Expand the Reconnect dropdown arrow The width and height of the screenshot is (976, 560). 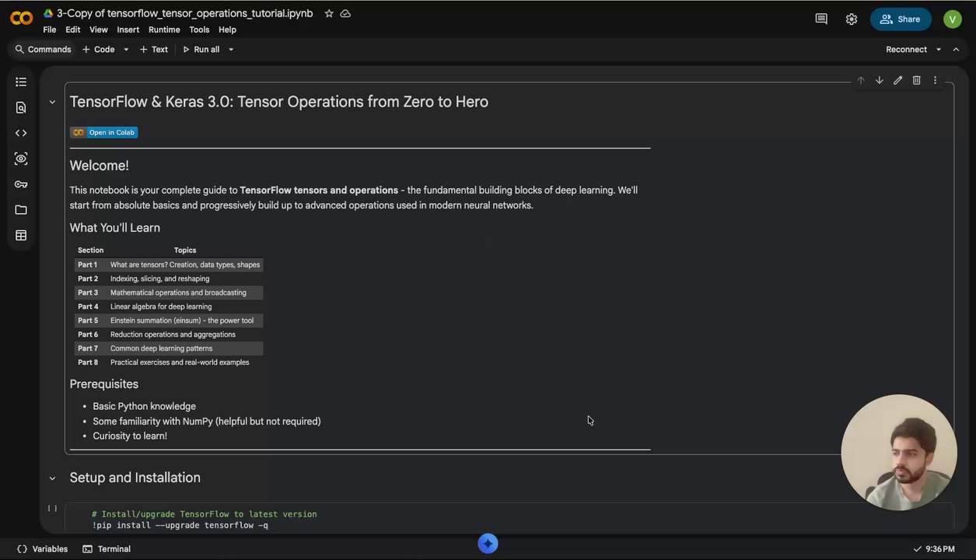click(939, 49)
